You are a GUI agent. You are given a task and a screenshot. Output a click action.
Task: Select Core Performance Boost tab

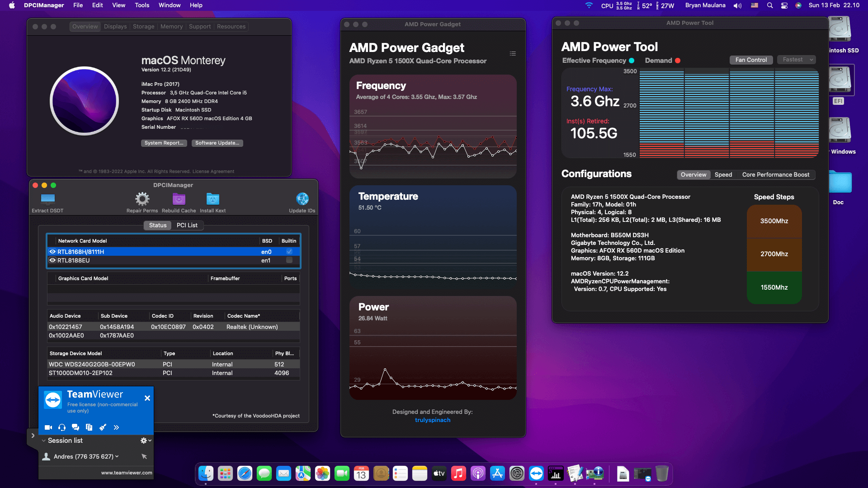click(776, 175)
